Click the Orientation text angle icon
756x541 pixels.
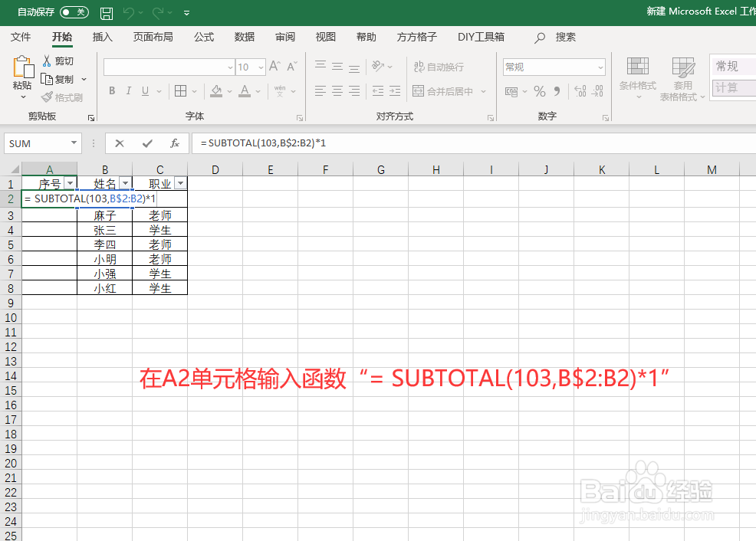click(378, 66)
